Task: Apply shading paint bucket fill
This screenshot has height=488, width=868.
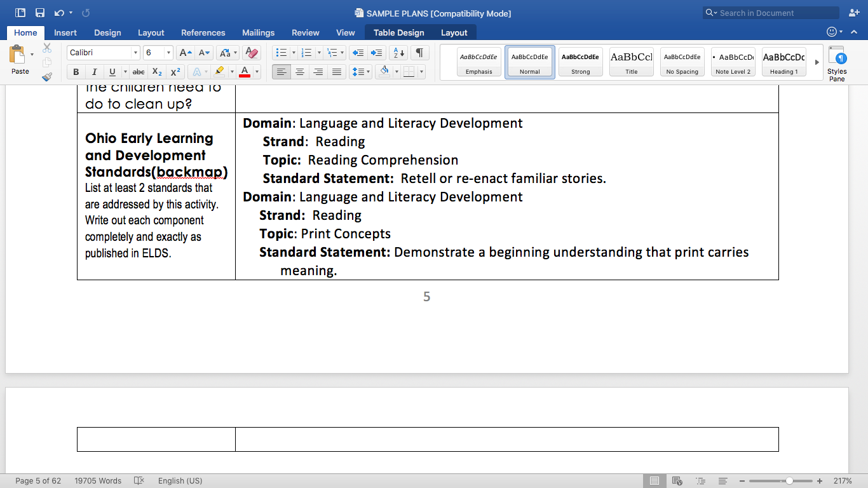Action: click(x=384, y=72)
